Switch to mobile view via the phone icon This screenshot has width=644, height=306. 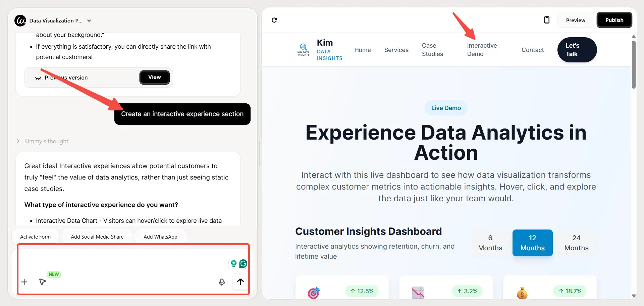(547, 20)
